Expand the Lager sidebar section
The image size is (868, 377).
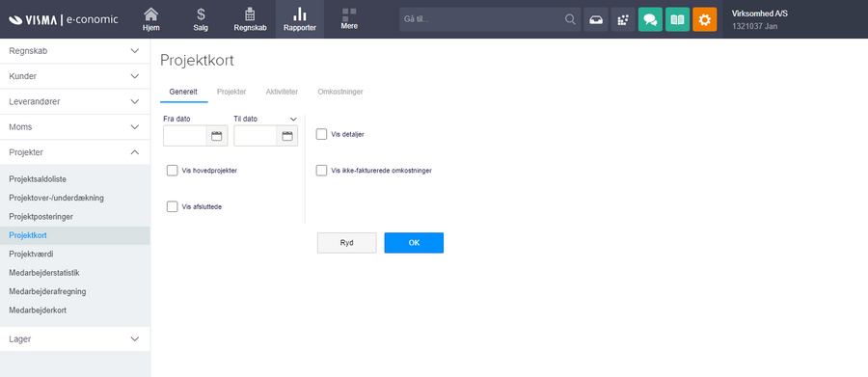coord(74,338)
